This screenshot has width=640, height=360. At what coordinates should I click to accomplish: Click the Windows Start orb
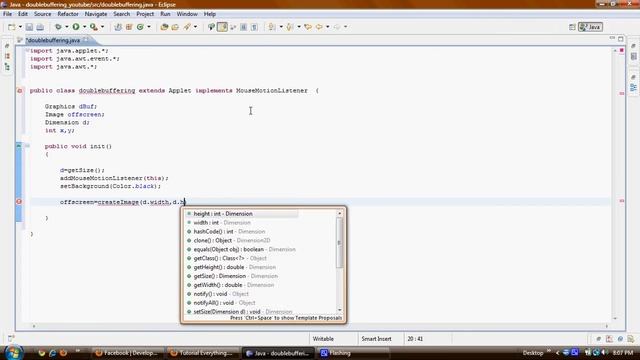[13, 353]
